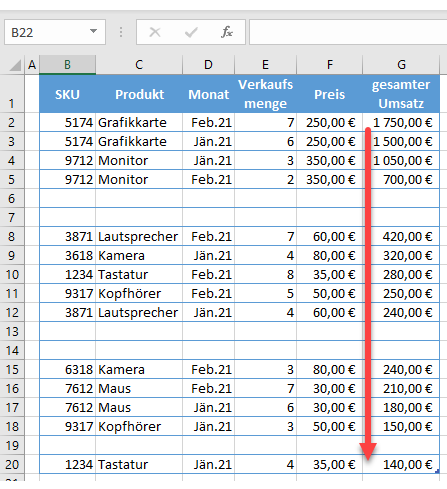Click Maus in row 16
Image resolution: width=447 pixels, height=489 pixels.
pyautogui.click(x=139, y=388)
